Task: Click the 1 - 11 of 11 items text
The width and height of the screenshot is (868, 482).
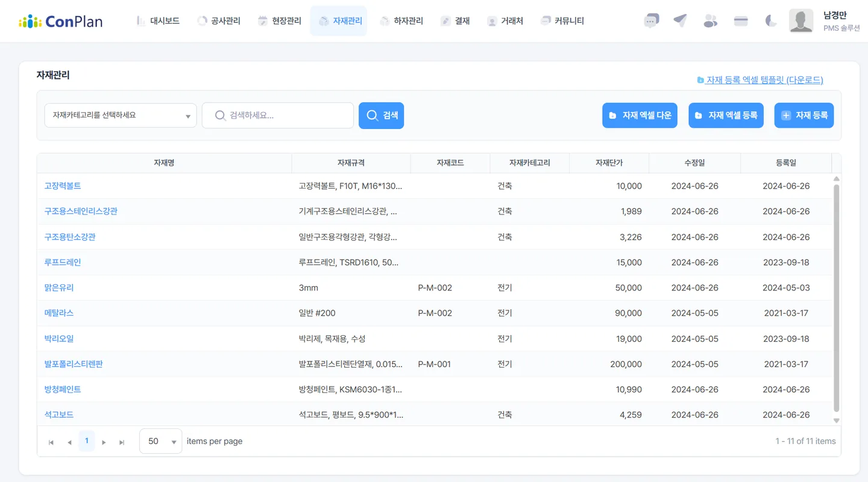Action: 805,441
